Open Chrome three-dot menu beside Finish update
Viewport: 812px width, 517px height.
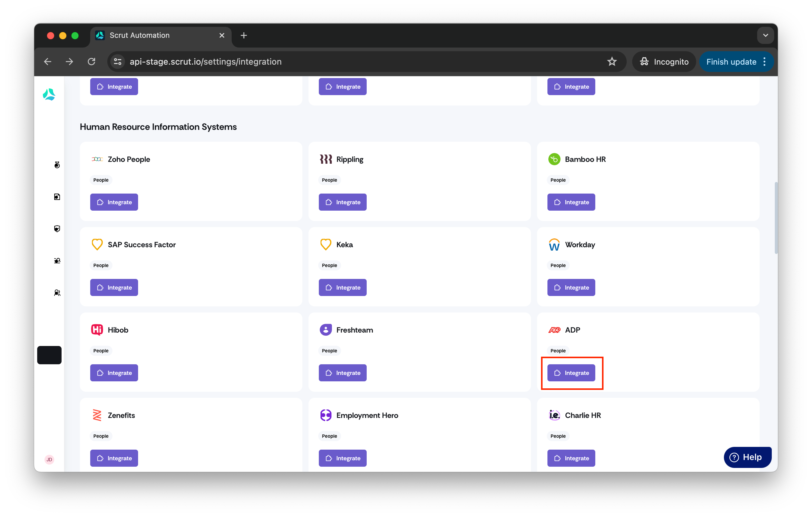[x=764, y=62]
